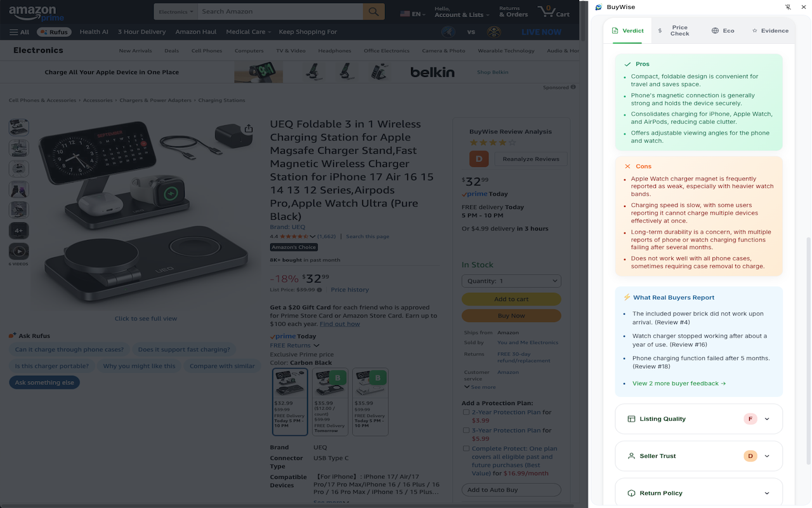
Task: Select the $32.99 Carbon Black color option
Action: coord(290,402)
